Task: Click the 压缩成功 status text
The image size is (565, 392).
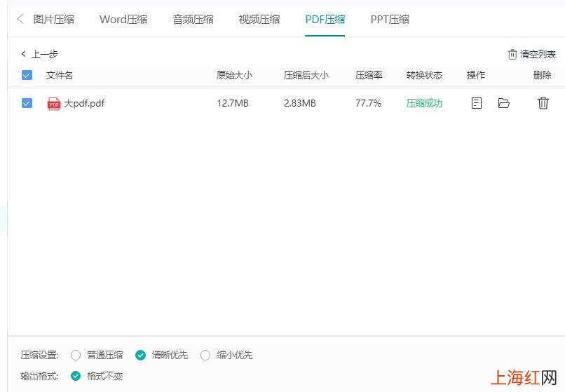Action: click(x=425, y=104)
